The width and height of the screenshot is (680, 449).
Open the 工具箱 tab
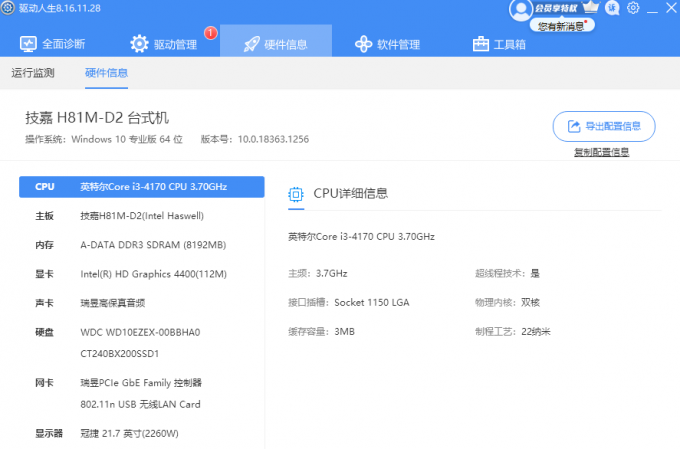[x=499, y=44]
